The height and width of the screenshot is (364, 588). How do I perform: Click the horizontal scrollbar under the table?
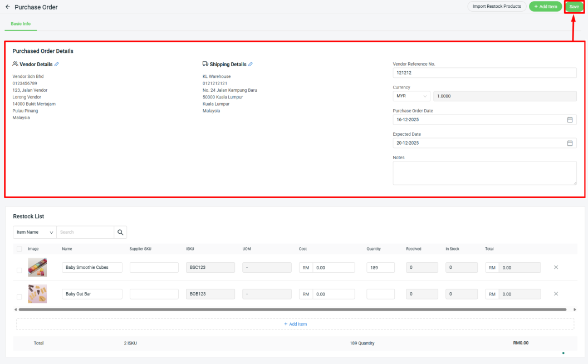292,309
